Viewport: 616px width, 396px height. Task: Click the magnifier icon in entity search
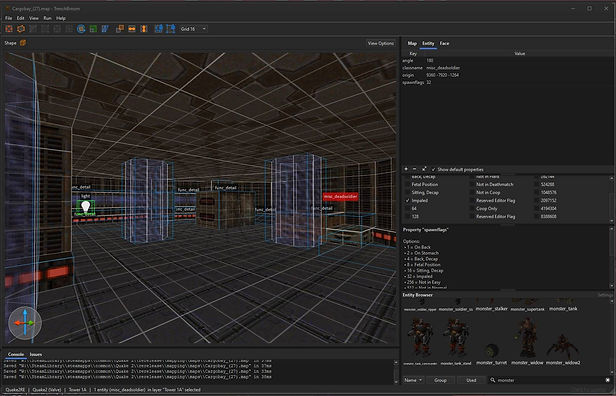tap(493, 380)
